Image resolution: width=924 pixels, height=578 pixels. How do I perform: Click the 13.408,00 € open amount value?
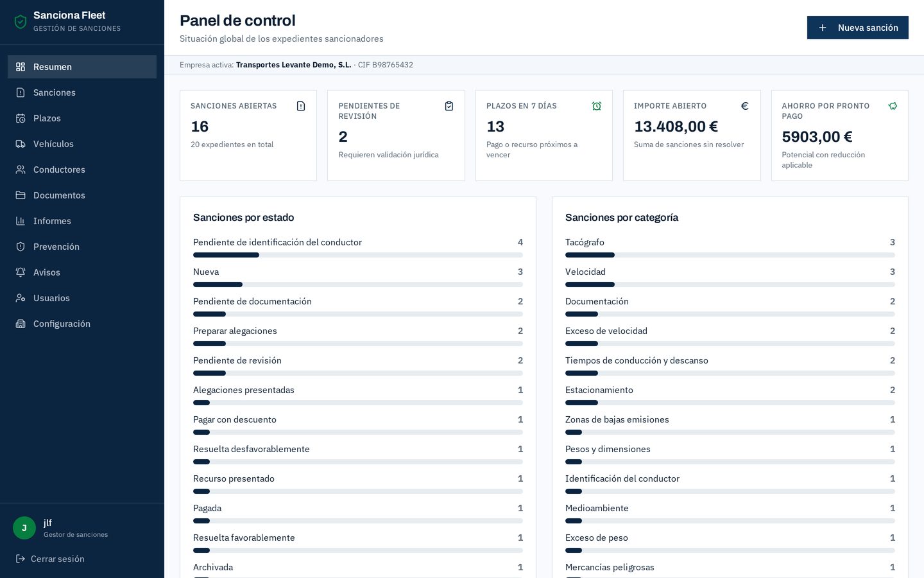click(676, 127)
